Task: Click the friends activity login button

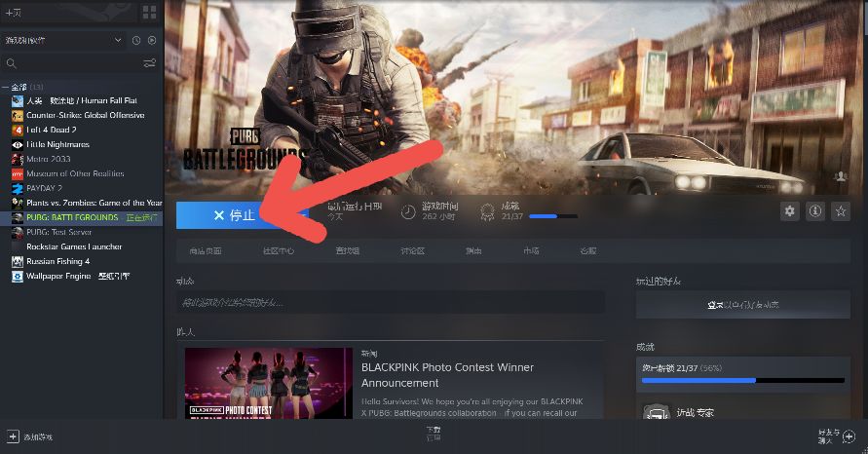Action: [x=743, y=305]
